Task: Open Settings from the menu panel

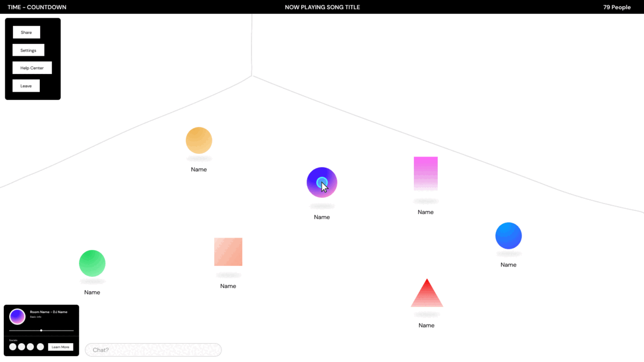Action: pyautogui.click(x=28, y=50)
